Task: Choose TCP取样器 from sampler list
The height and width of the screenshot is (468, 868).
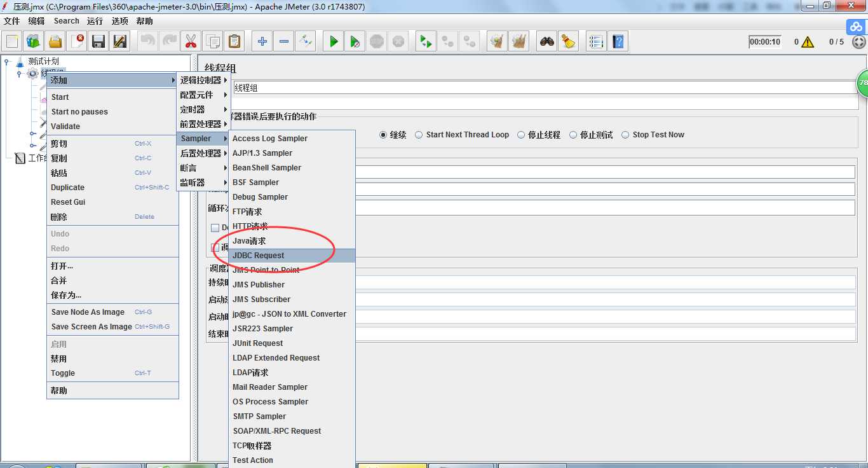Action: pos(292,446)
